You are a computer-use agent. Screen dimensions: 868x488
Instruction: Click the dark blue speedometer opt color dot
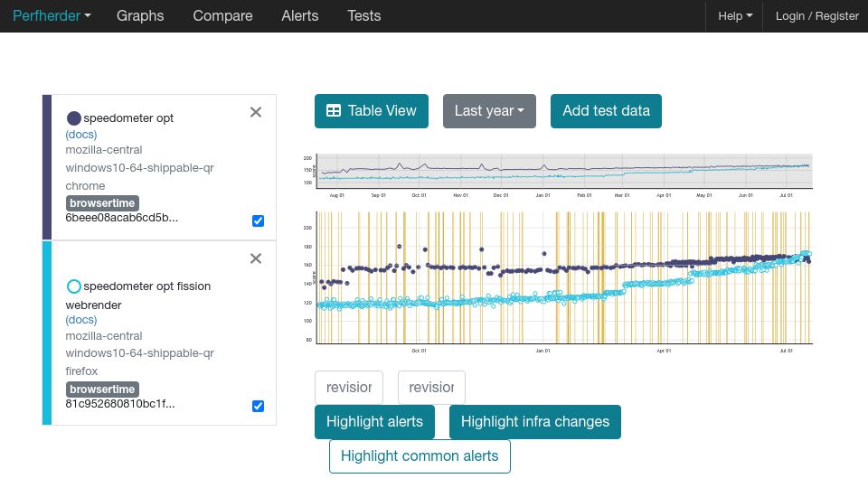click(x=73, y=118)
